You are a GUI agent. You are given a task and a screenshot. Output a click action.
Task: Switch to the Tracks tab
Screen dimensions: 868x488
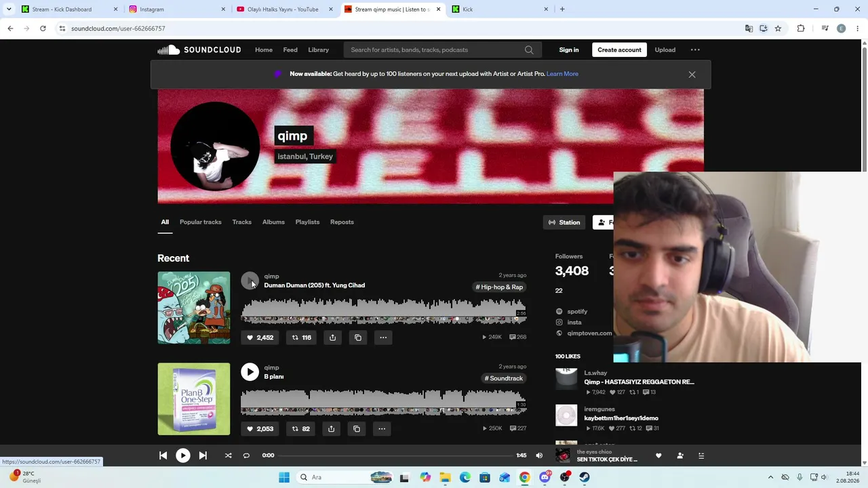(x=242, y=222)
